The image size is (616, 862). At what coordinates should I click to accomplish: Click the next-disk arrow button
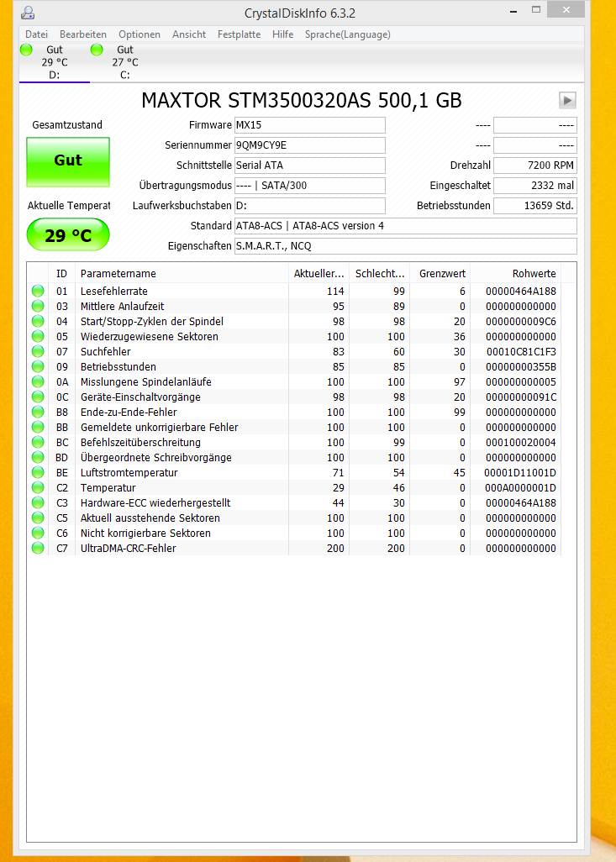[567, 100]
